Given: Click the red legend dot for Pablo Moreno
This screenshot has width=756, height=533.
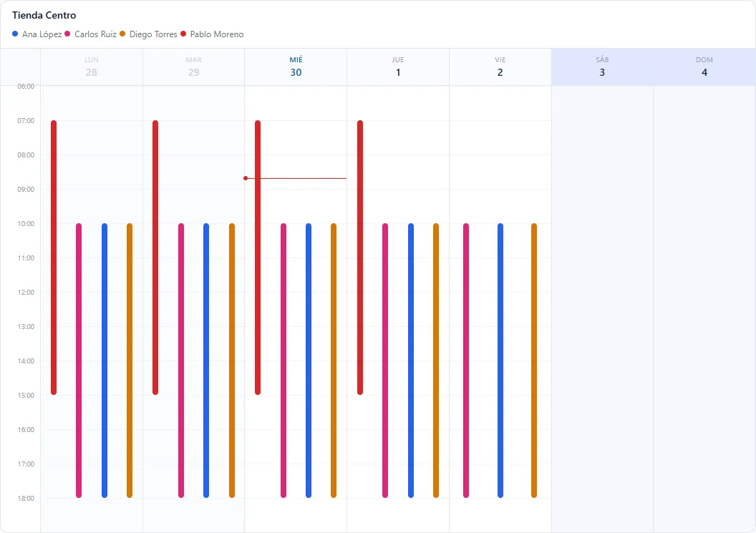Looking at the screenshot, I should (183, 34).
